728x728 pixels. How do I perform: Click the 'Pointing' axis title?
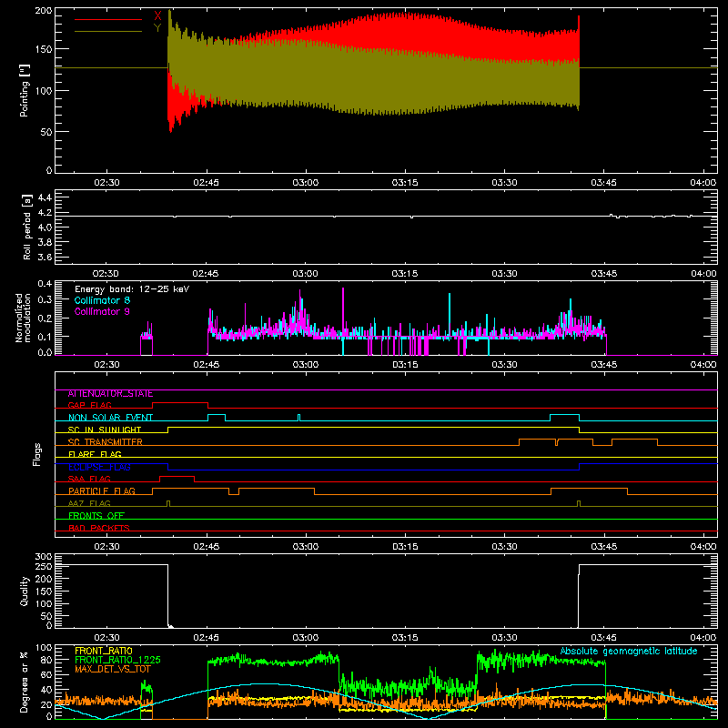pyautogui.click(x=25, y=90)
